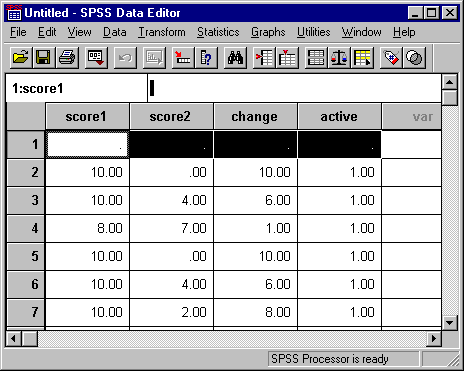Open the File menu

(18, 32)
